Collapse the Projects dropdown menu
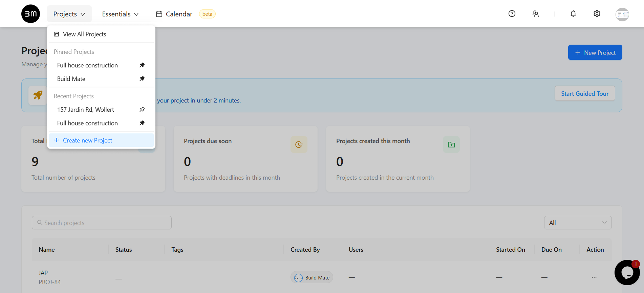The height and width of the screenshot is (293, 644). click(69, 14)
